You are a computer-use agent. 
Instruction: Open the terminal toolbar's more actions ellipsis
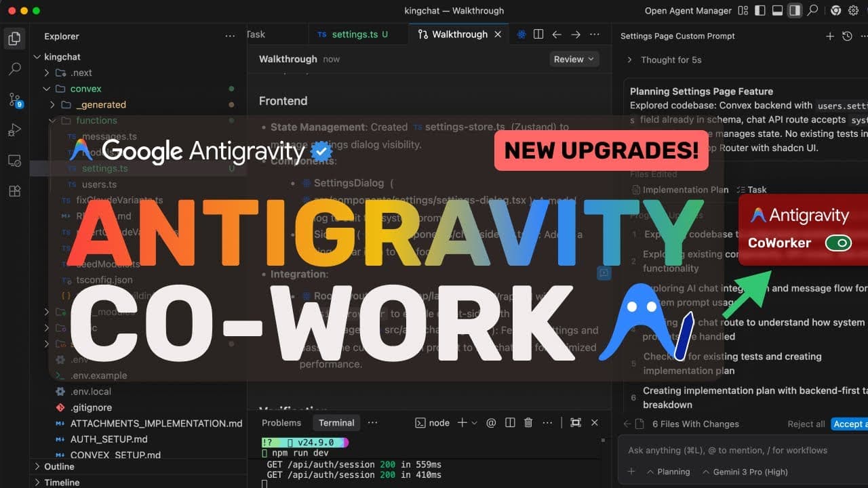coord(547,422)
